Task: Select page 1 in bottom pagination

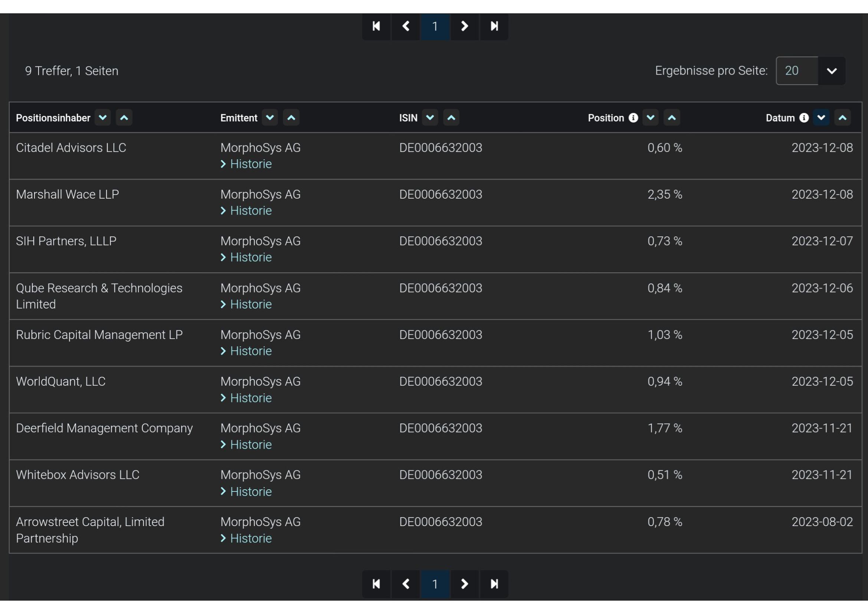Action: tap(435, 584)
